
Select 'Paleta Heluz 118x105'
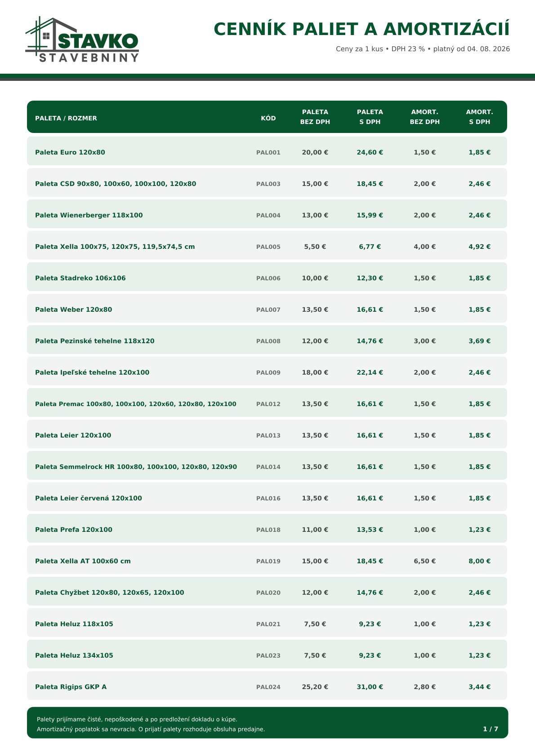[x=74, y=624]
